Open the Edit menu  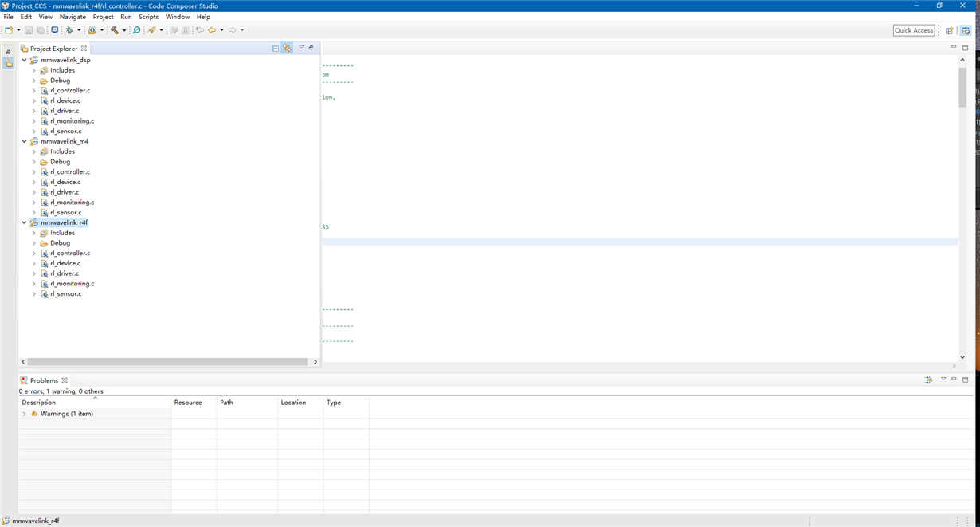26,17
